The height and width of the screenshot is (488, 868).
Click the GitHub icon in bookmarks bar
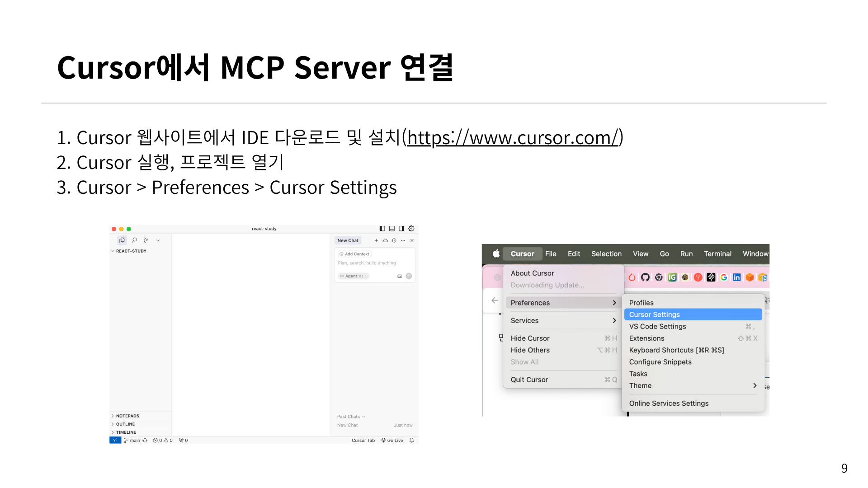[x=645, y=277]
